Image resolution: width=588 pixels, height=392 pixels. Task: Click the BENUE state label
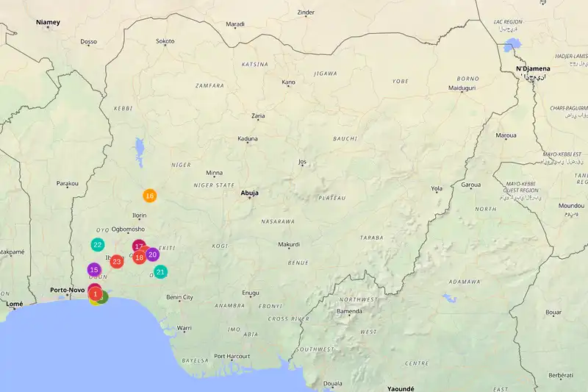coord(298,263)
